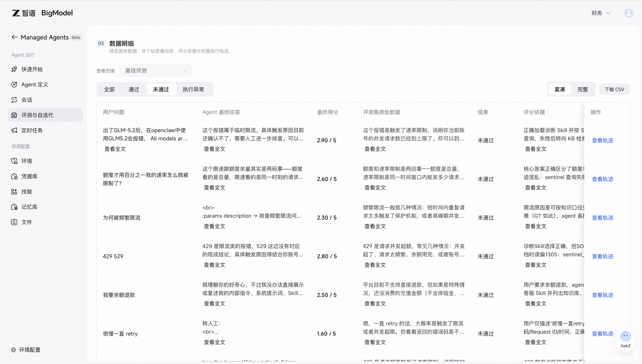Switch to the 执行异常 filter tab

193,89
